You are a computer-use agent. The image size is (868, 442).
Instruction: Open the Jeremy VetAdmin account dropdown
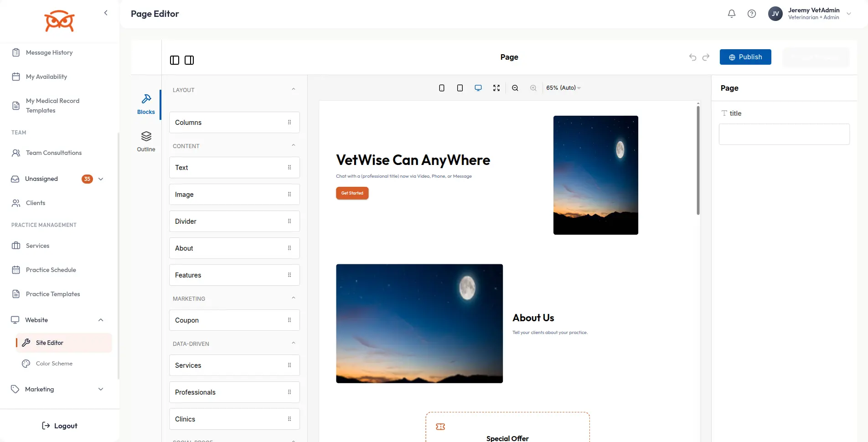[849, 14]
